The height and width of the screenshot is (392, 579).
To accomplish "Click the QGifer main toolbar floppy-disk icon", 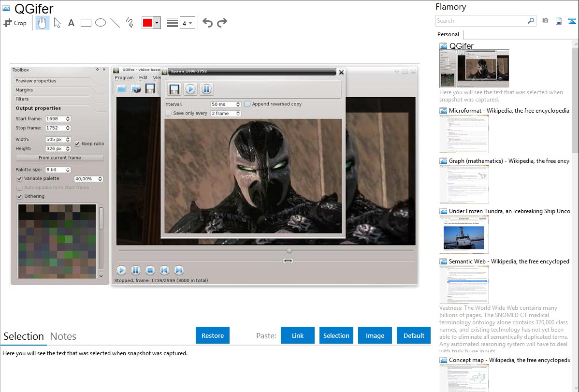I will click(x=150, y=88).
